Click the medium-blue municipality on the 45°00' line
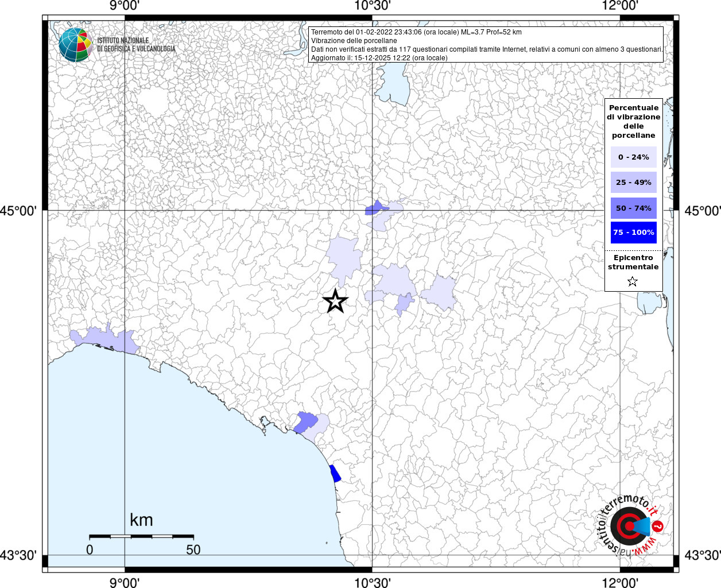Image resolution: width=721 pixels, height=588 pixels. 374,208
